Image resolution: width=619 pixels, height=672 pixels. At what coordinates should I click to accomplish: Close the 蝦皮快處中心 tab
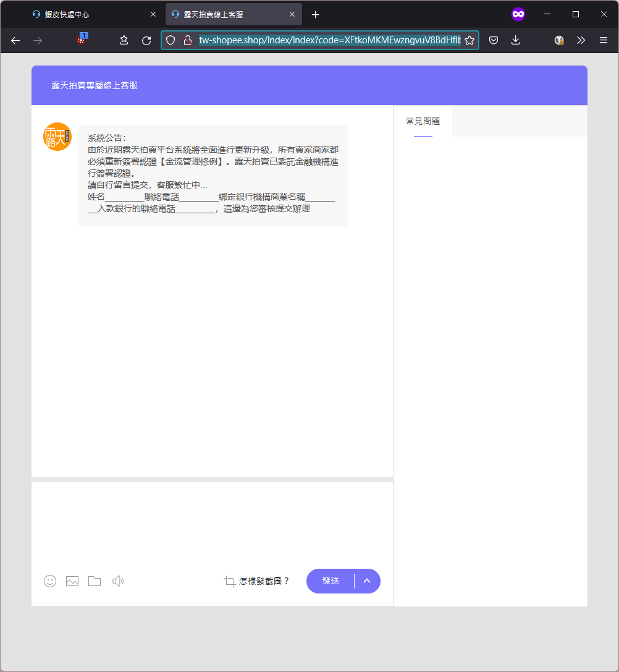pos(153,15)
